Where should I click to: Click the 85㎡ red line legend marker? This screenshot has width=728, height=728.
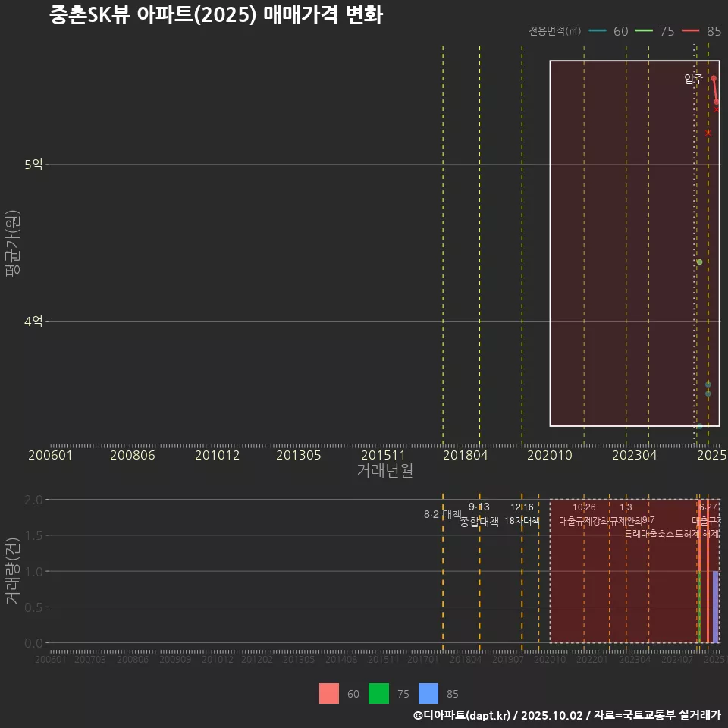tap(690, 31)
